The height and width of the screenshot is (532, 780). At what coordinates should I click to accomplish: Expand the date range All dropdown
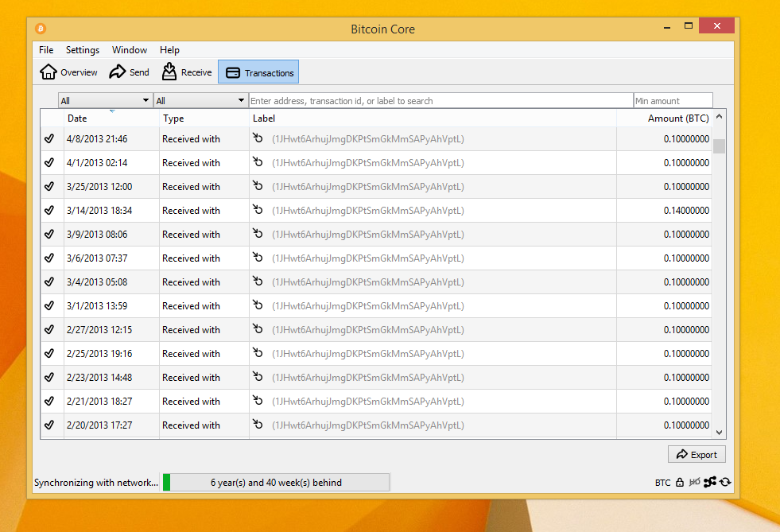tap(105, 100)
